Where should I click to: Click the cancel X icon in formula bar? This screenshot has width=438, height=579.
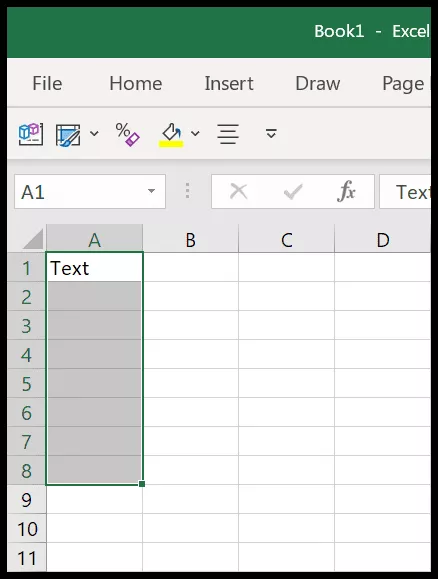(x=238, y=192)
